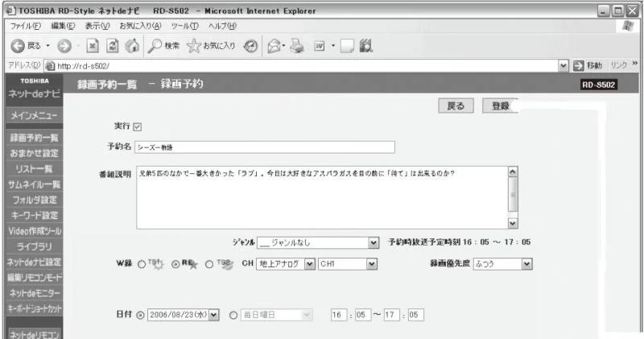This screenshot has height=339, width=644.
Task: Click the browser Back arrow icon
Action: (x=17, y=46)
